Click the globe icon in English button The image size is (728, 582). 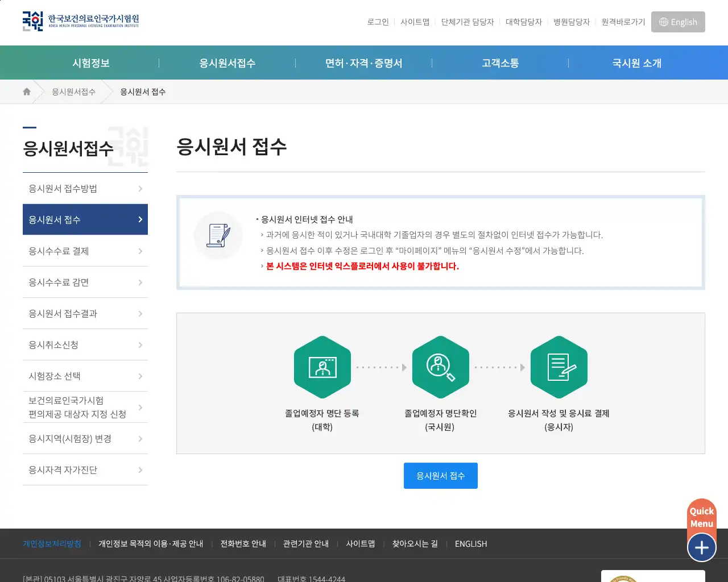(x=663, y=22)
